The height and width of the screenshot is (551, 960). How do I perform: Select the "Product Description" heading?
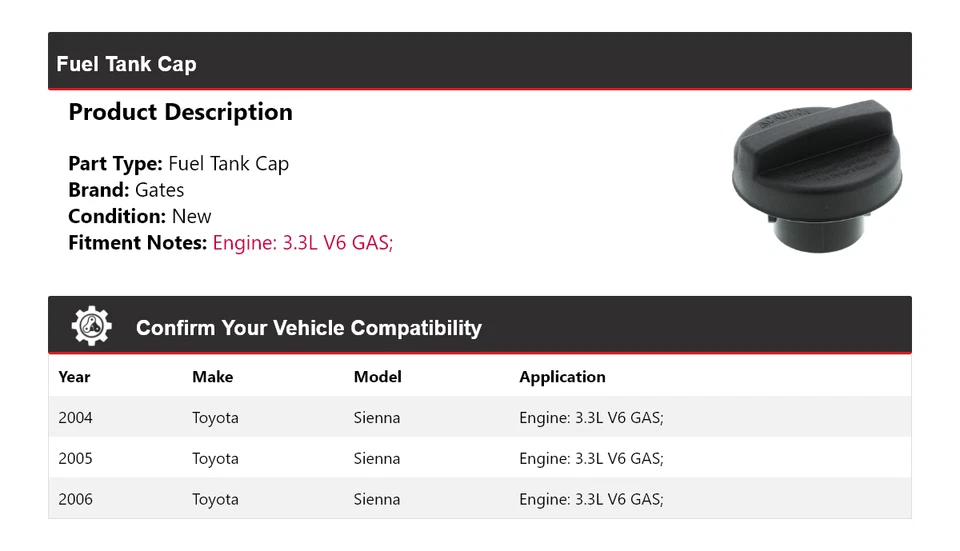pyautogui.click(x=180, y=112)
